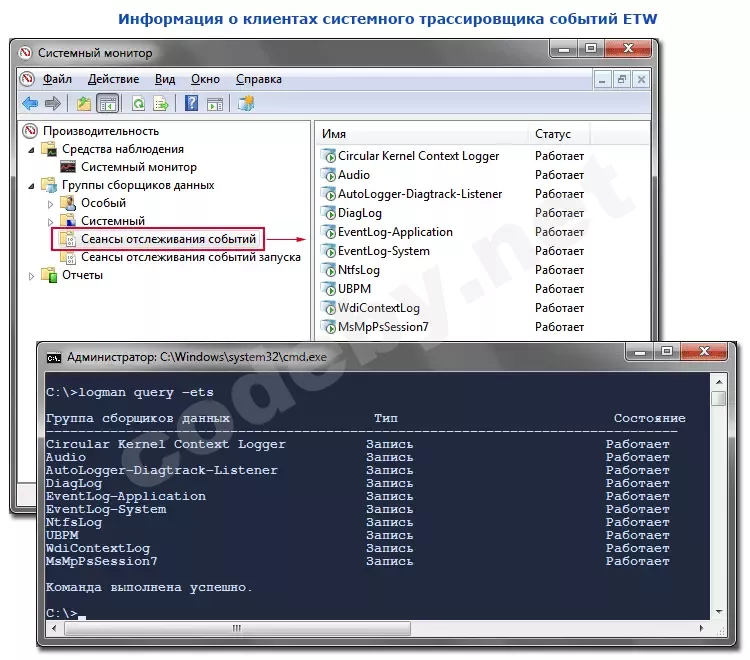Collapse the Группы сборщиков данных node

[31, 186]
